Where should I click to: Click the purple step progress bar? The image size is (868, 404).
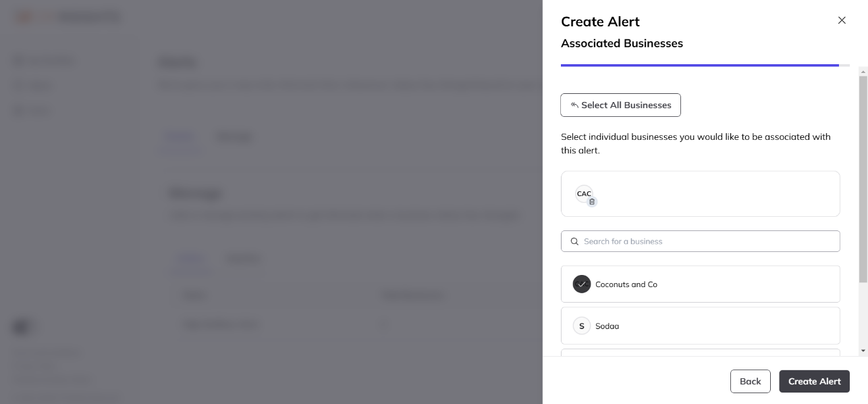coord(700,66)
